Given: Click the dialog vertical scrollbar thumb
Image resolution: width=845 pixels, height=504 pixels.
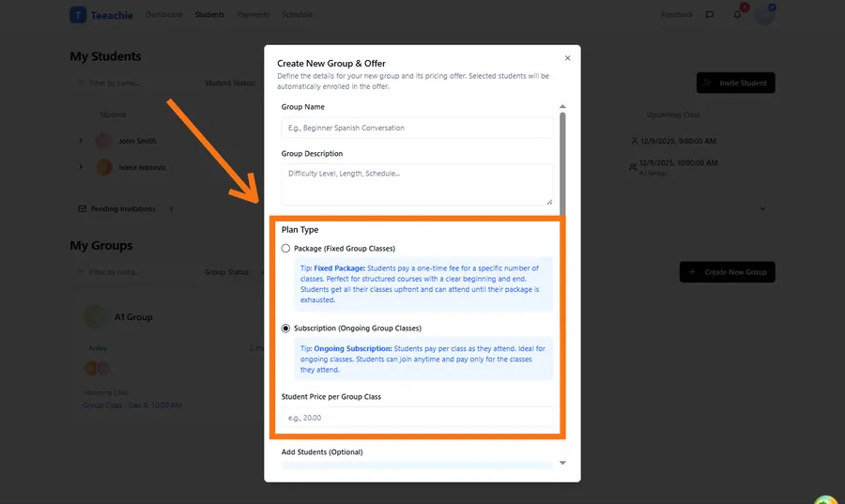Looking at the screenshot, I should pos(562,164).
